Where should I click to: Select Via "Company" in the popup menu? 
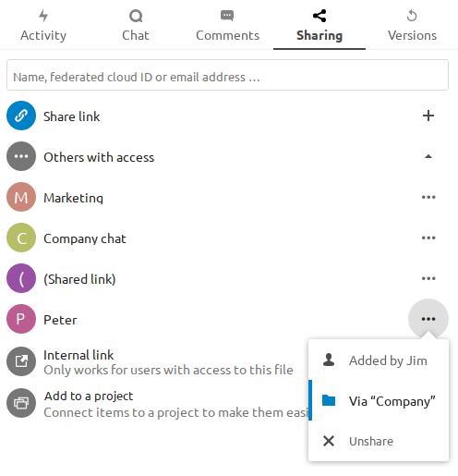(379, 400)
